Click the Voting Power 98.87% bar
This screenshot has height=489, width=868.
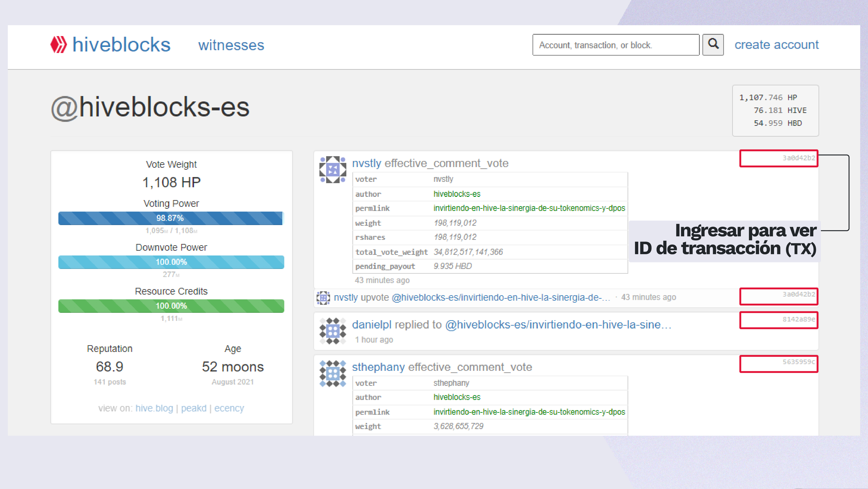click(171, 218)
